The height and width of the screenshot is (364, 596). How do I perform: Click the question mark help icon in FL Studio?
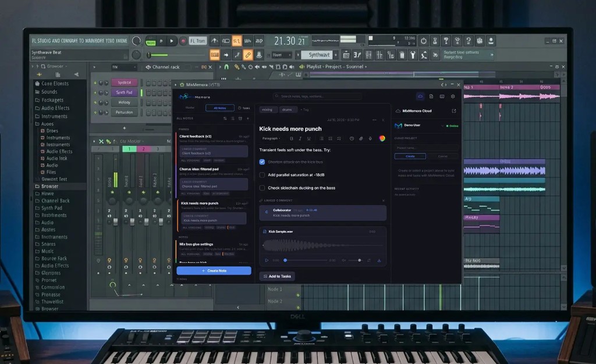[x=469, y=41]
